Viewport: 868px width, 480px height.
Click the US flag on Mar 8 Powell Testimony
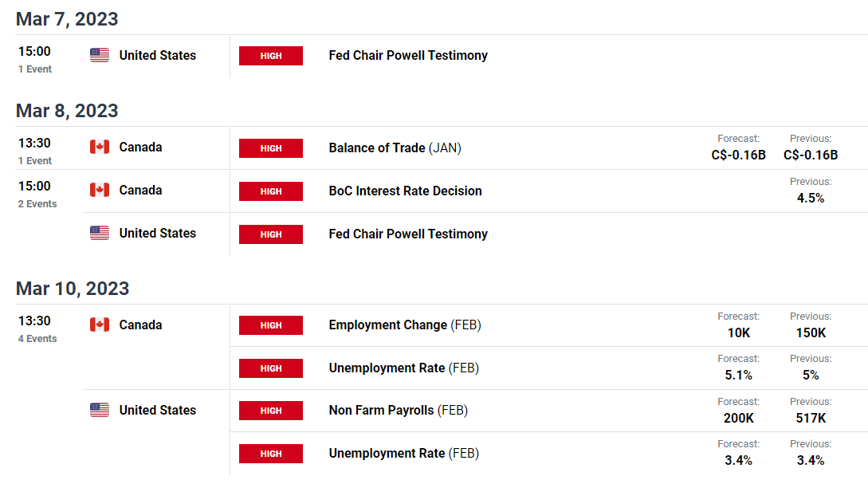click(100, 233)
